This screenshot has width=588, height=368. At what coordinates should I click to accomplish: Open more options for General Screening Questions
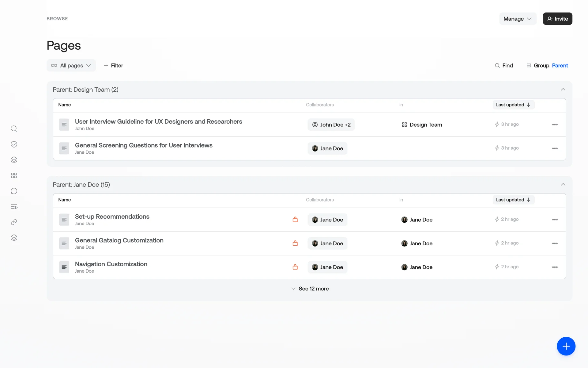tap(555, 148)
